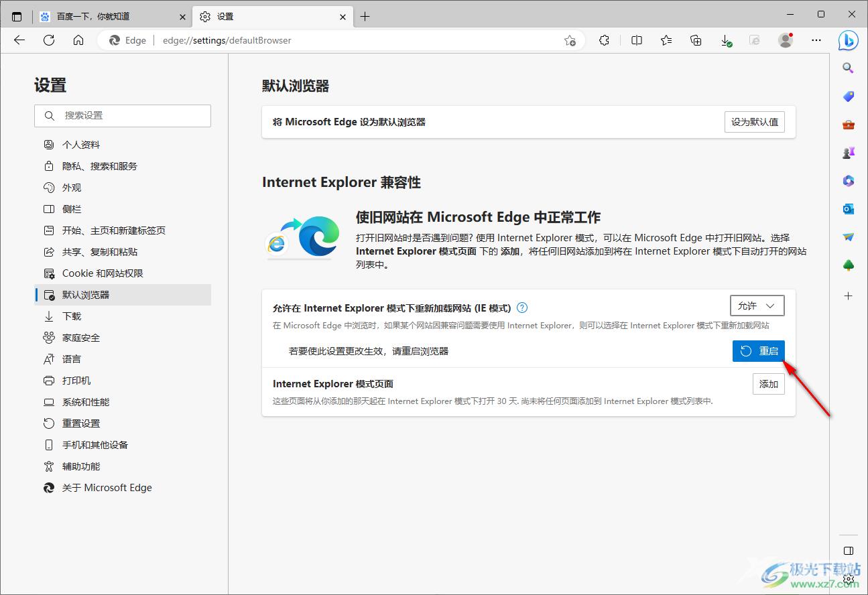This screenshot has height=595, width=868.
Task: Open 辅助功能 settings section
Action: pos(123,466)
